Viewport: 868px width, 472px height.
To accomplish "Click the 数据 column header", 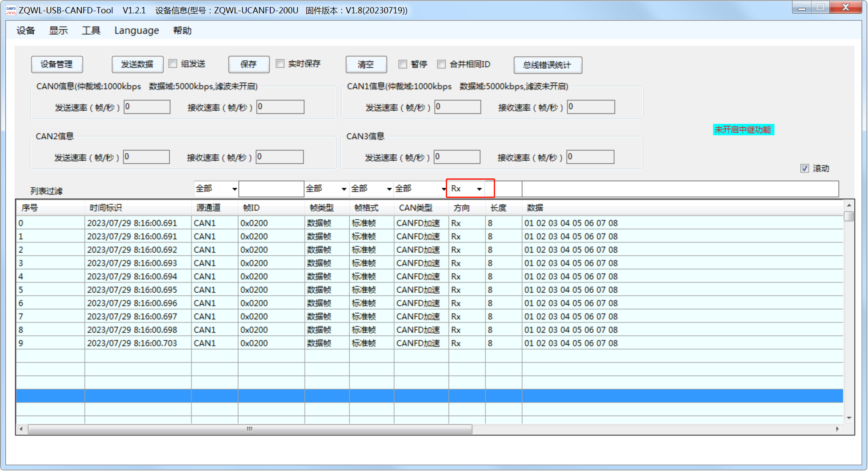I will [683, 208].
